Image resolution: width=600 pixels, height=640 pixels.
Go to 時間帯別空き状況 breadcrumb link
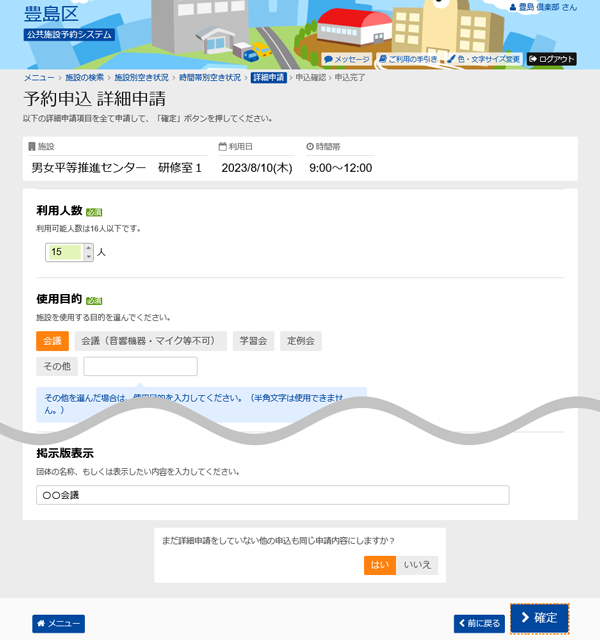pos(210,78)
